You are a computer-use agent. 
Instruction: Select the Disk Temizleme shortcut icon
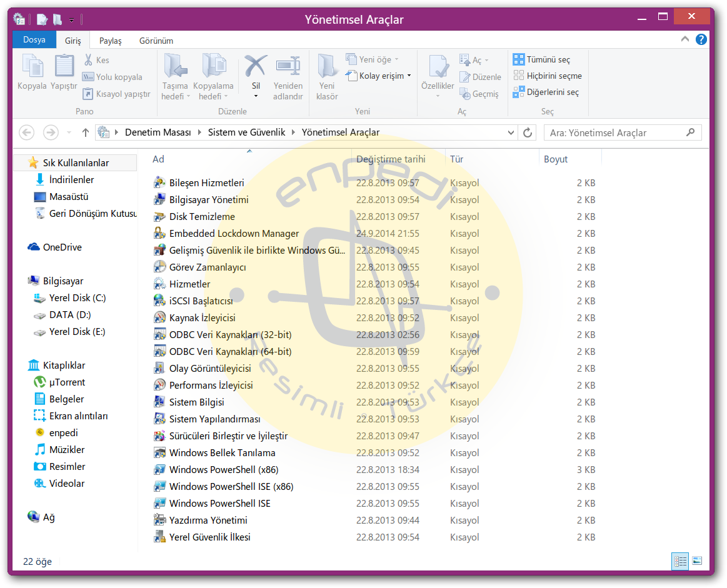point(159,216)
